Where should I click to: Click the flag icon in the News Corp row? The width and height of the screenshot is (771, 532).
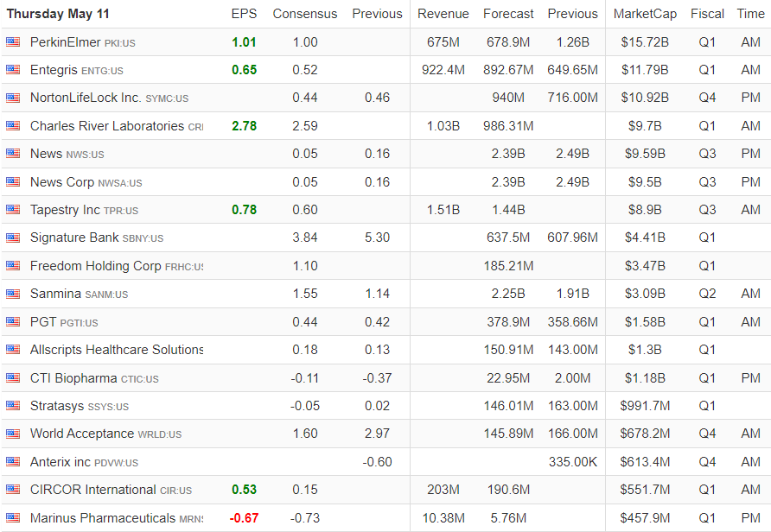13,182
